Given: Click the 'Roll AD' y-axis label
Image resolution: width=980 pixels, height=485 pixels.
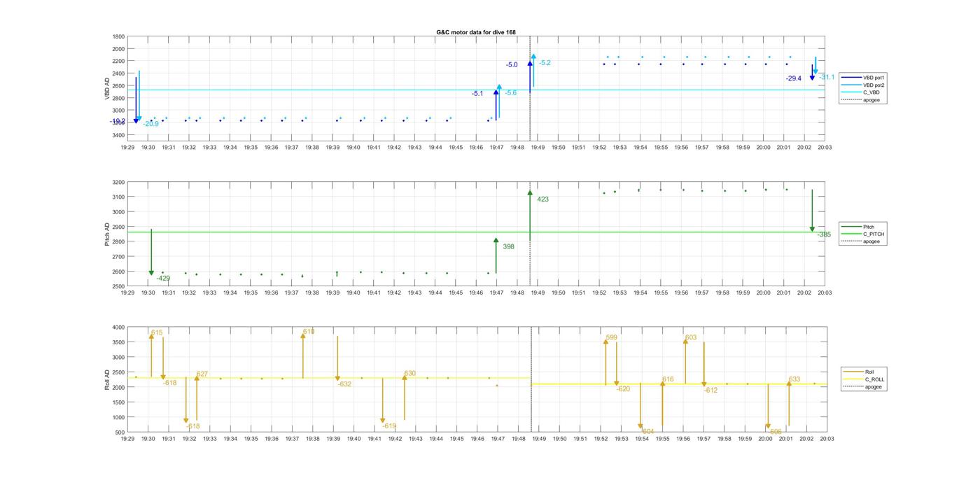Looking at the screenshot, I should pos(108,379).
